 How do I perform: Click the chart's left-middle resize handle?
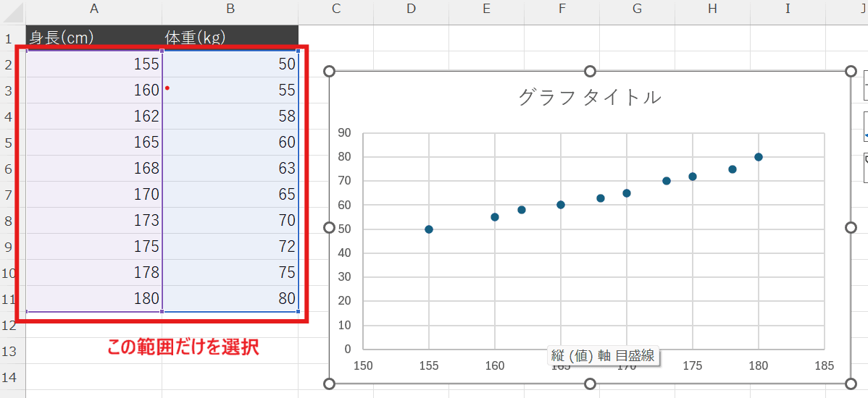pyautogui.click(x=329, y=227)
